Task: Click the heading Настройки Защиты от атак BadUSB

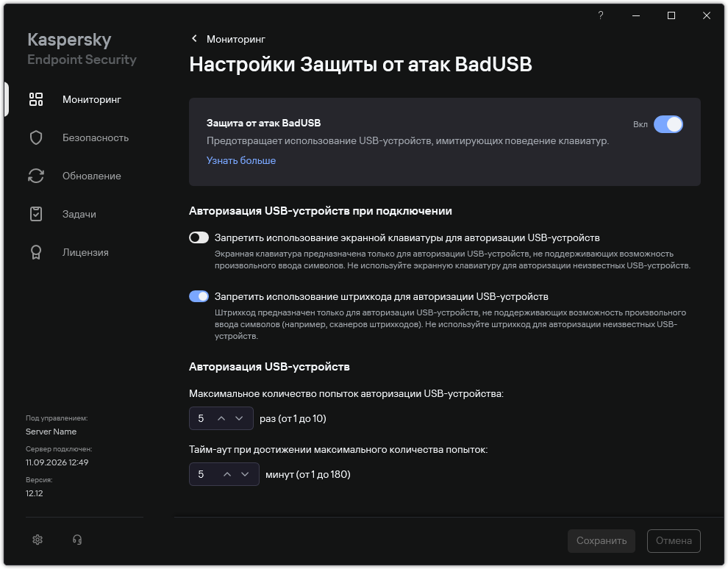Action: pyautogui.click(x=360, y=65)
